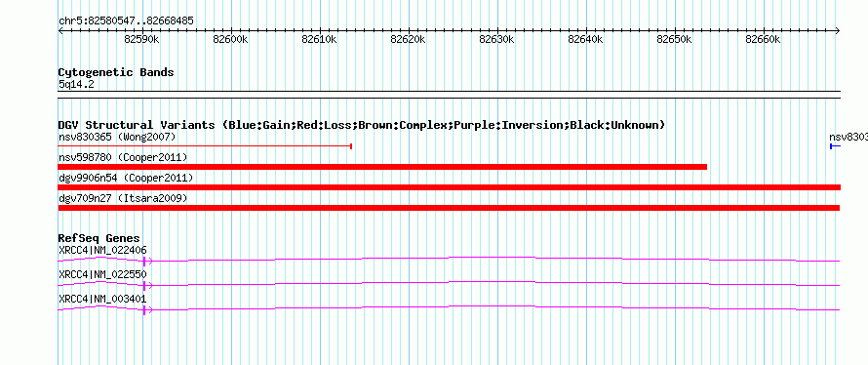Click the dgv9906n54 (Cooper2011) label
The image size is (868, 365).
[126, 178]
